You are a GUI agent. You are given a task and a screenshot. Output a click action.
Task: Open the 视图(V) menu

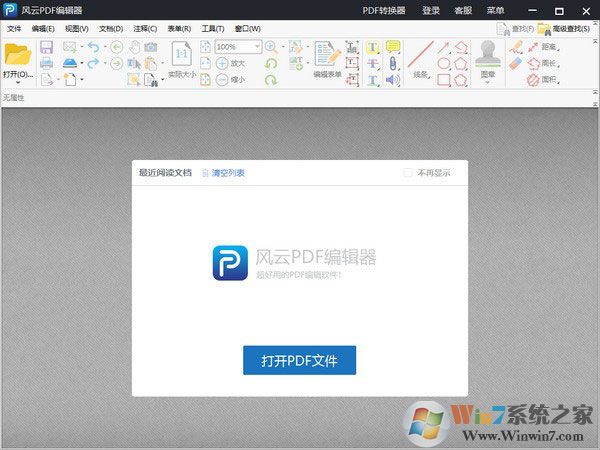click(77, 29)
